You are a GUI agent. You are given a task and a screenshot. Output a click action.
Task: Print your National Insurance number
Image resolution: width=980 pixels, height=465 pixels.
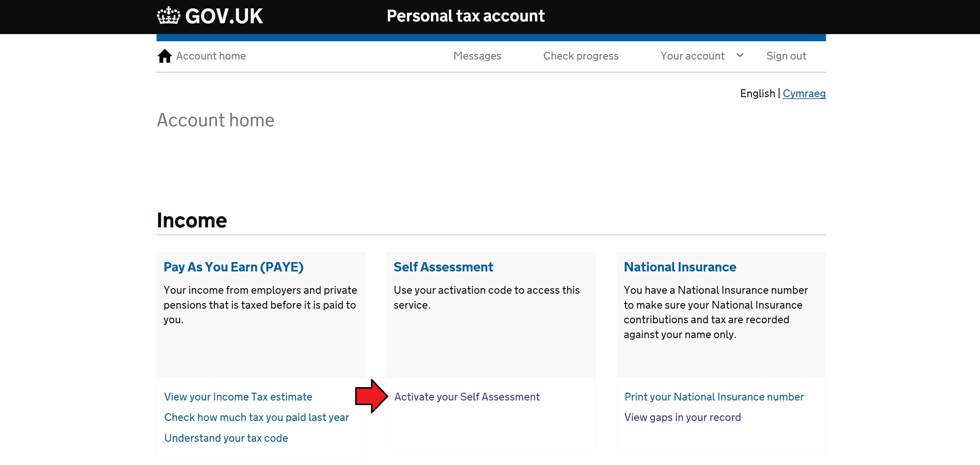[714, 397]
